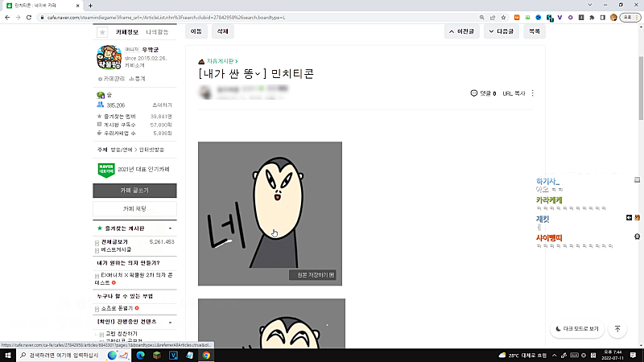Image resolution: width=644 pixels, height=362 pixels.
Task: Open the green extension icon
Action: tap(527, 18)
